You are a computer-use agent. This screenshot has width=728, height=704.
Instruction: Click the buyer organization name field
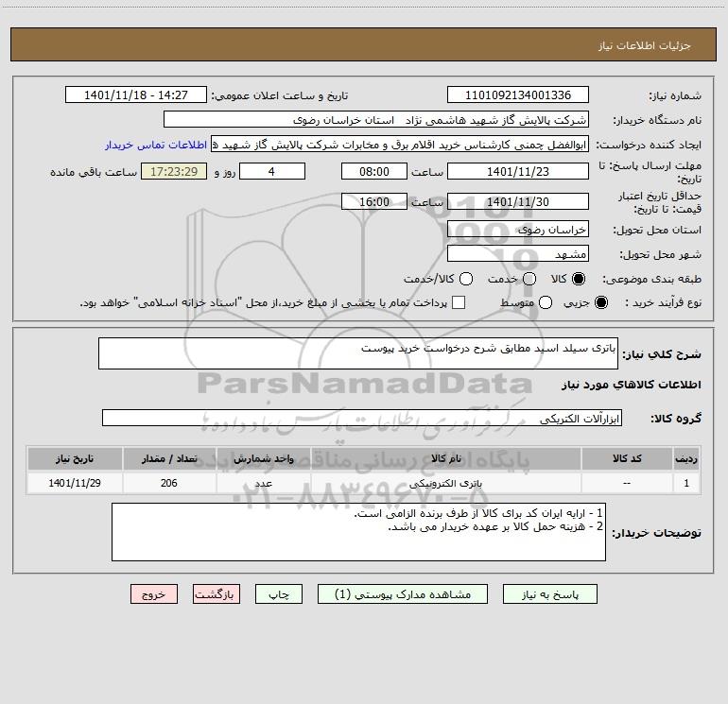coord(376,120)
